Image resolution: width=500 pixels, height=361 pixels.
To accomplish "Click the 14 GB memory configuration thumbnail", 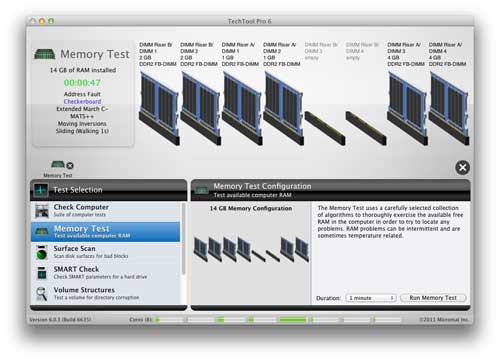I will [x=251, y=249].
